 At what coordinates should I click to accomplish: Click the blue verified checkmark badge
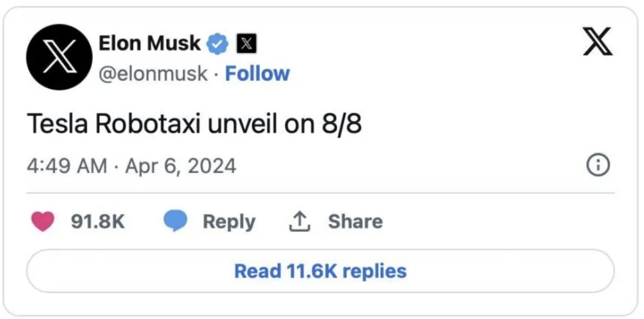[218, 44]
